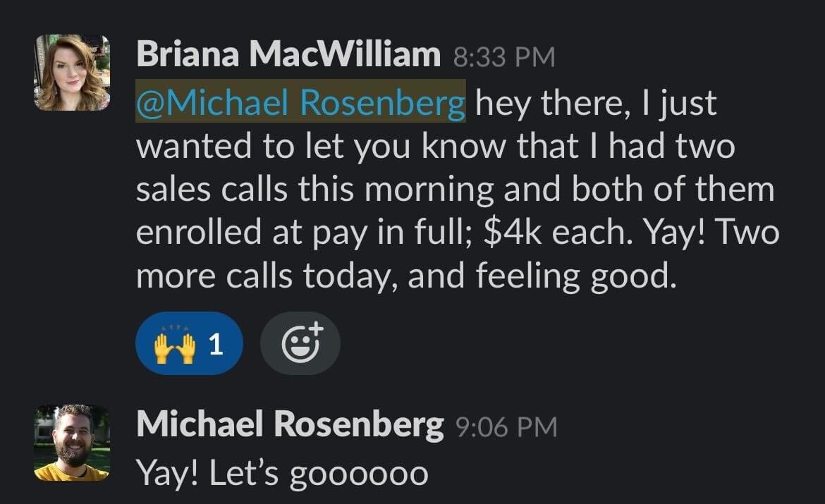This screenshot has width=825, height=504.
Task: Click the plus sign on smiley icon
Action: click(x=316, y=328)
